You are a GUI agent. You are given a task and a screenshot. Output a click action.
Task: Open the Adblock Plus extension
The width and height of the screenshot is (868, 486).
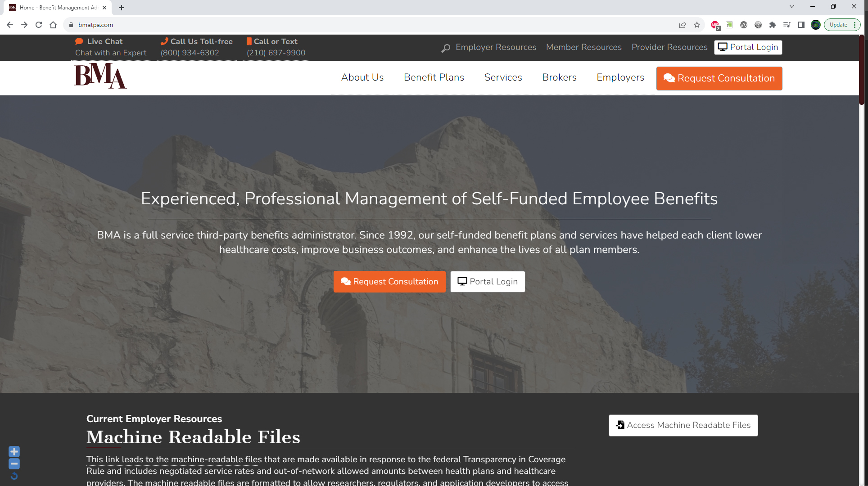point(715,25)
